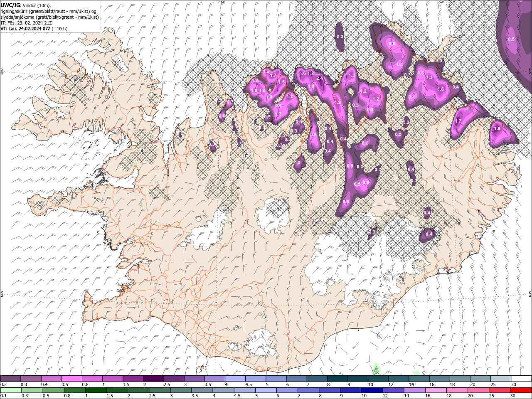532x399 pixels.
Task: Click the dark teal 9 snow-scale swatch
Action: 357,379
